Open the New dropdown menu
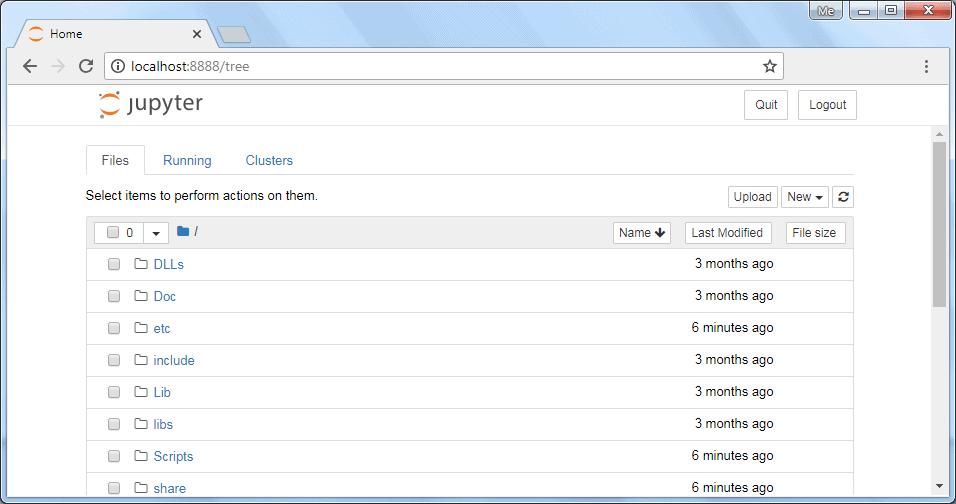Screen dimensions: 956x504 tap(805, 197)
